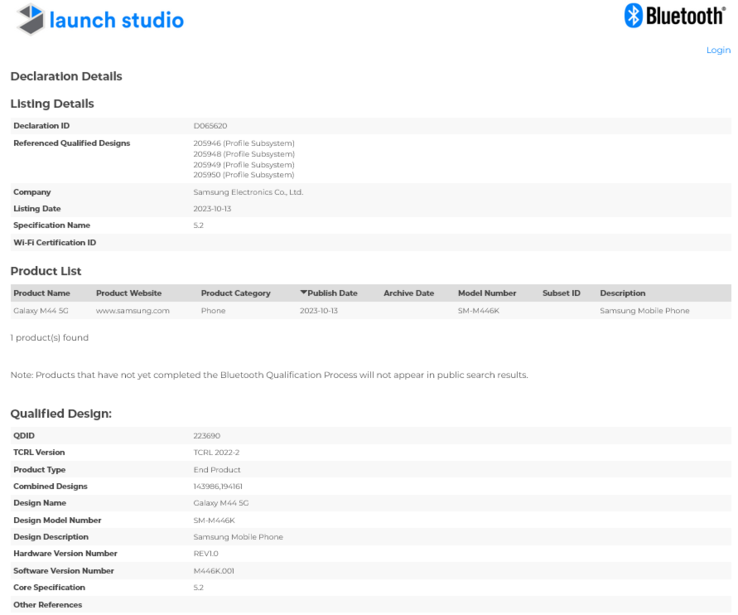Sort table by Product Name column header
Screen dimensions: 738x615
point(41,293)
